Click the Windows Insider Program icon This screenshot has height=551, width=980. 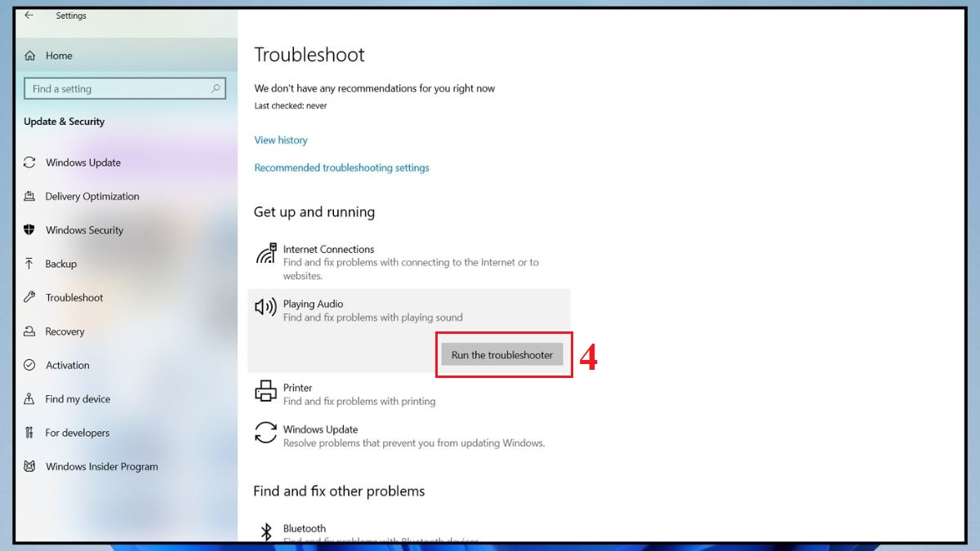tap(30, 467)
